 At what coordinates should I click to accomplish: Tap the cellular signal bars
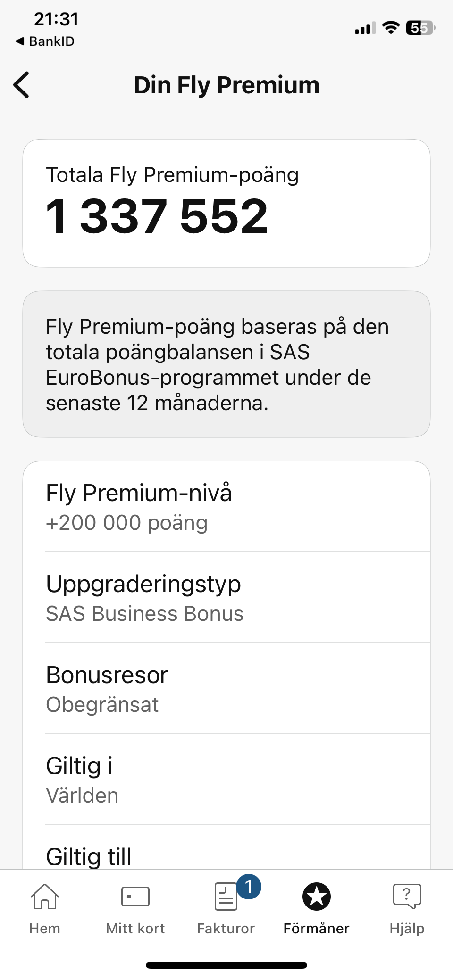[365, 28]
